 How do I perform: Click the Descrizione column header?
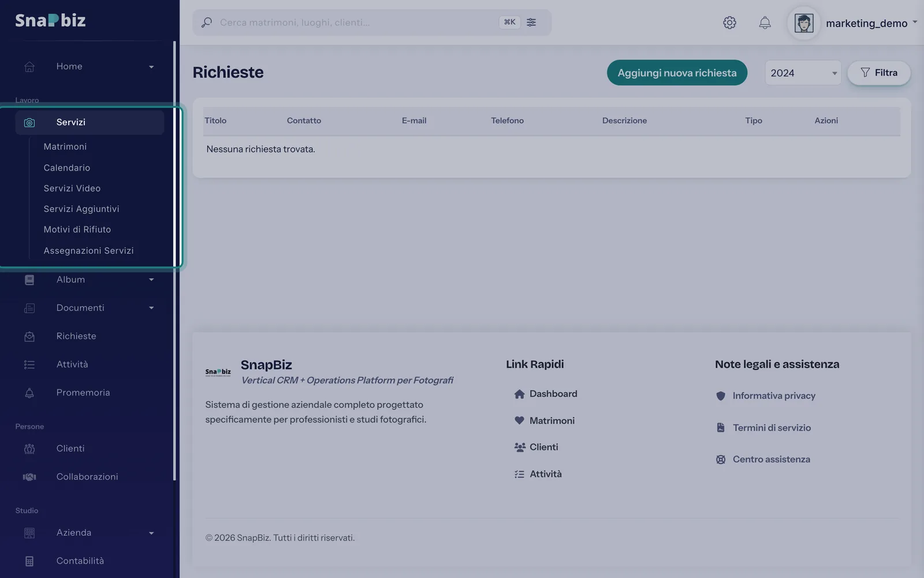[624, 121]
